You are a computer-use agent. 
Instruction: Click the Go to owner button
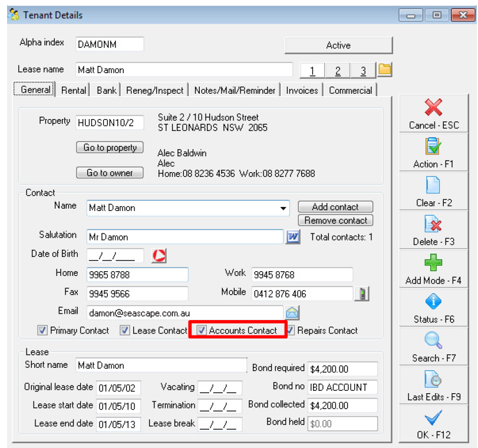[110, 173]
